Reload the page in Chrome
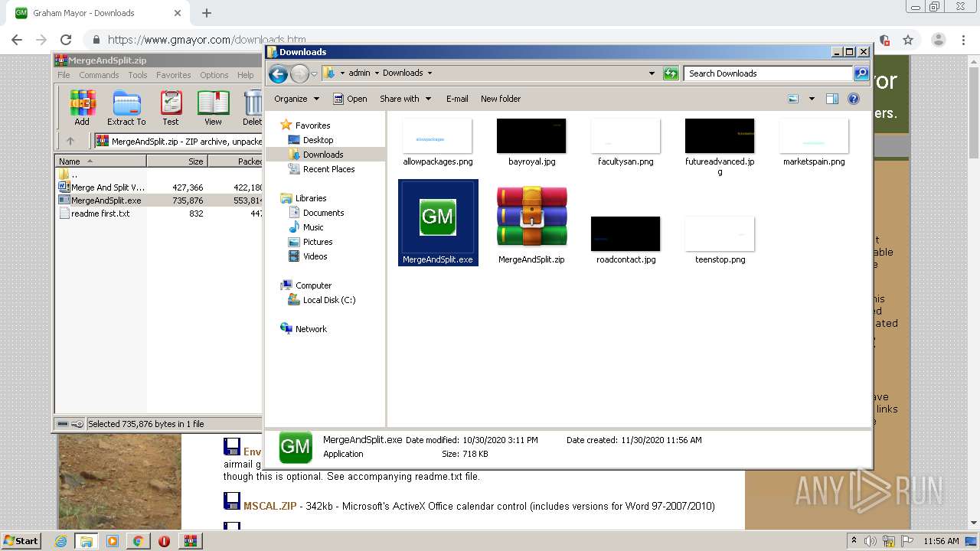This screenshot has height=551, width=980. click(x=66, y=40)
